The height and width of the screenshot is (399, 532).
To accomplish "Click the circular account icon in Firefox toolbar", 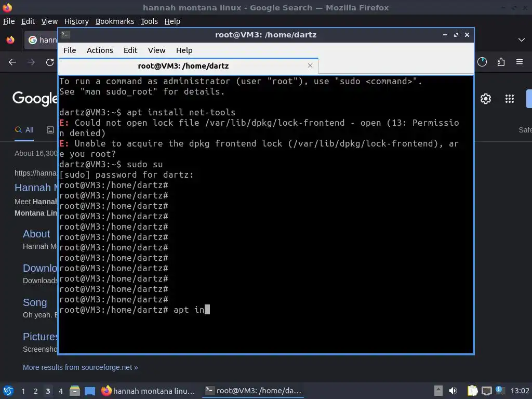I will click(482, 62).
